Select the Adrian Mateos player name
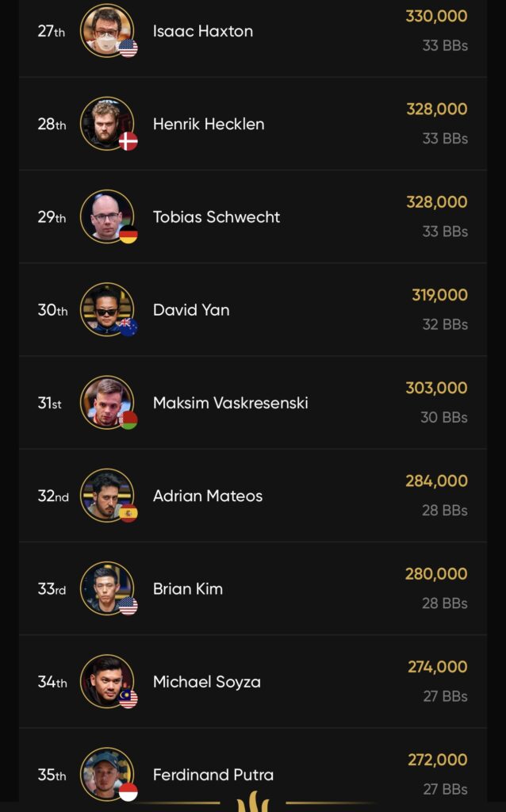Screen dimensions: 506x812 pyautogui.click(x=208, y=496)
